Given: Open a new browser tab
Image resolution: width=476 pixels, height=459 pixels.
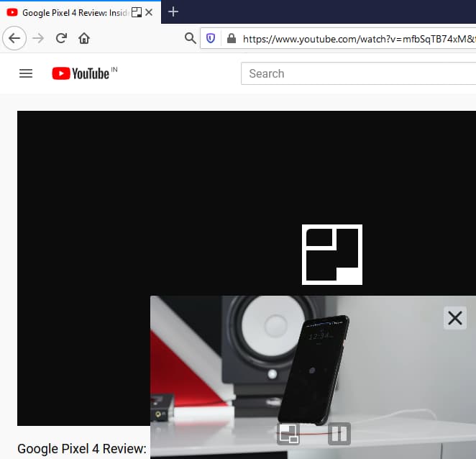Looking at the screenshot, I should 173,12.
